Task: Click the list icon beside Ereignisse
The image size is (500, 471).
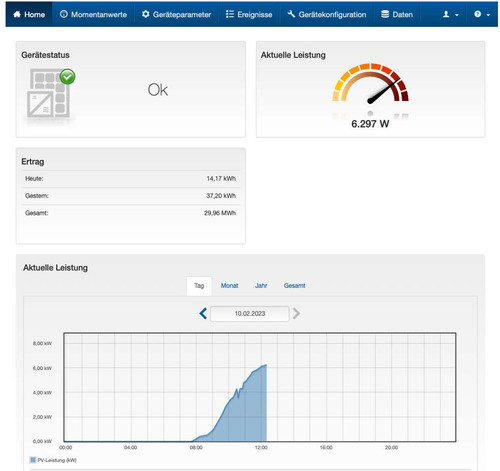Action: click(x=230, y=14)
